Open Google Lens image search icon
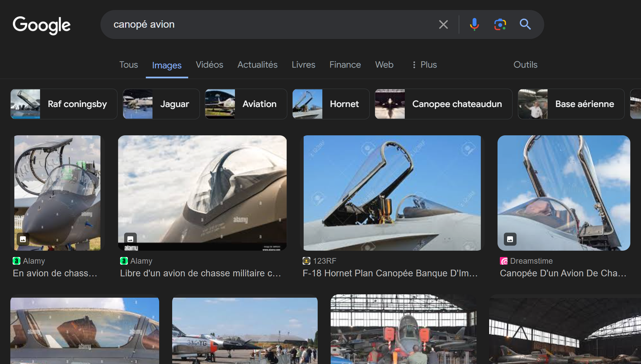641x364 pixels. (500, 24)
